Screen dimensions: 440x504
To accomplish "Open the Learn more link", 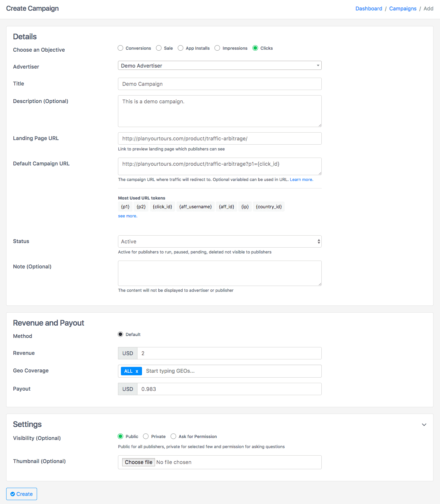I will pyautogui.click(x=301, y=180).
